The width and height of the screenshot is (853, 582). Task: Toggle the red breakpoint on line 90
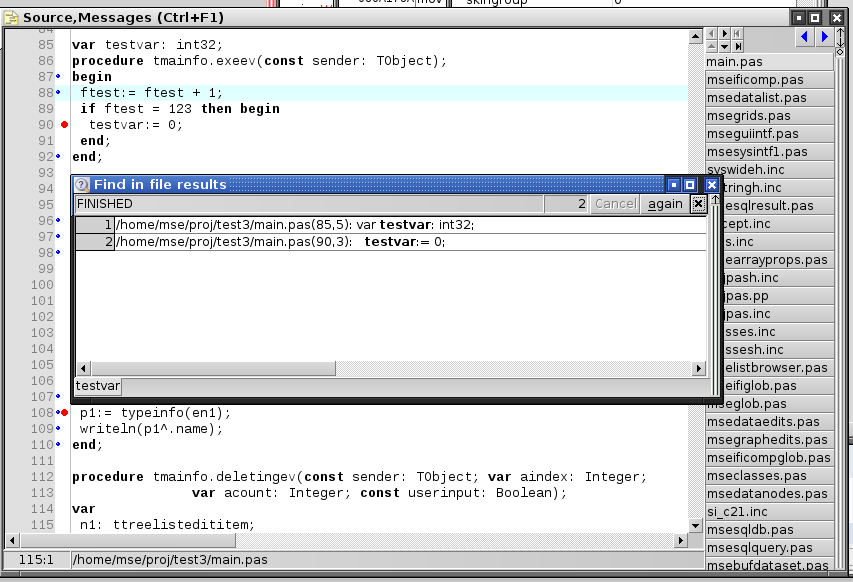(x=64, y=125)
